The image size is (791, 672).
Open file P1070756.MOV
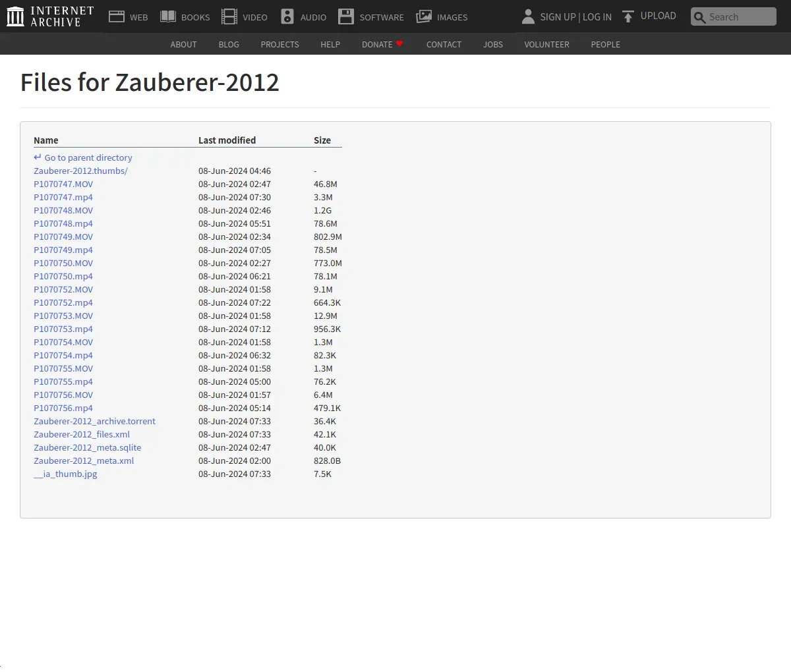[63, 395]
